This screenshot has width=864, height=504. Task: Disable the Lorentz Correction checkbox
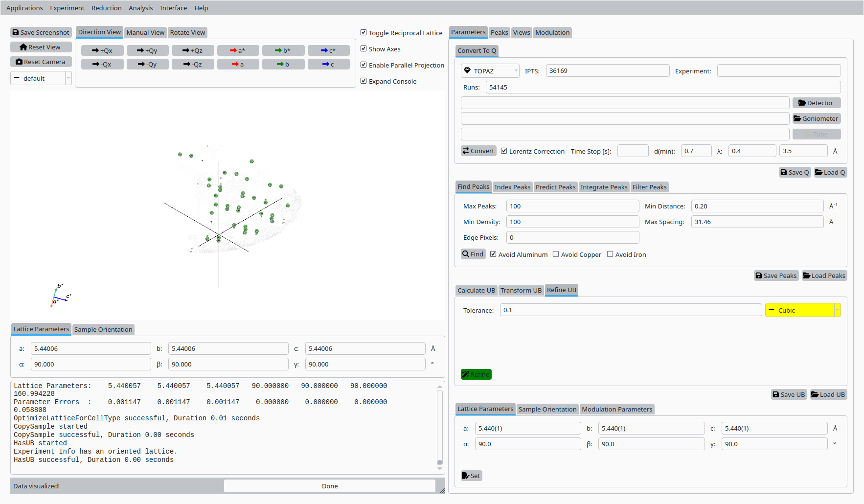(504, 151)
